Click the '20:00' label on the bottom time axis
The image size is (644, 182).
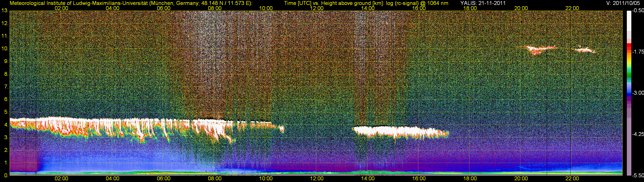[521, 179]
